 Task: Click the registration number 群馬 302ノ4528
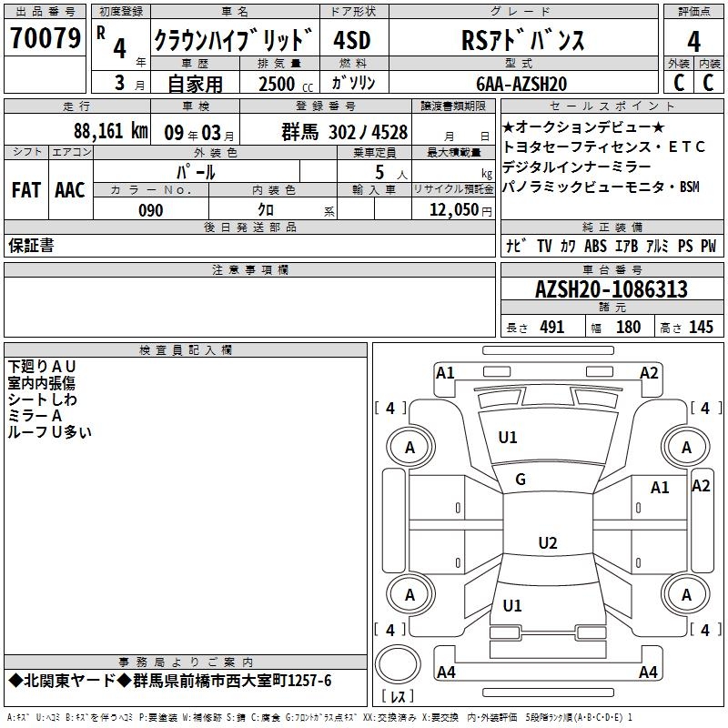(344, 132)
